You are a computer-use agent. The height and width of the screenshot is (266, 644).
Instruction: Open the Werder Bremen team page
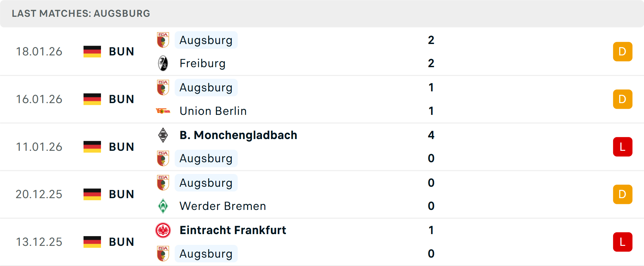pyautogui.click(x=223, y=206)
